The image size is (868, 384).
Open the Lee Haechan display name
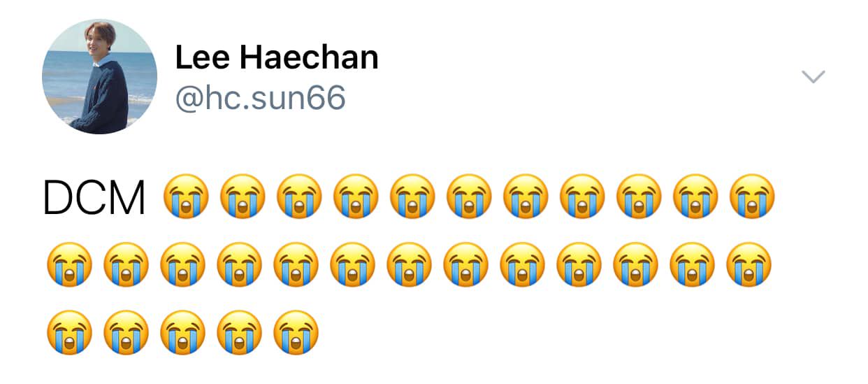point(277,57)
